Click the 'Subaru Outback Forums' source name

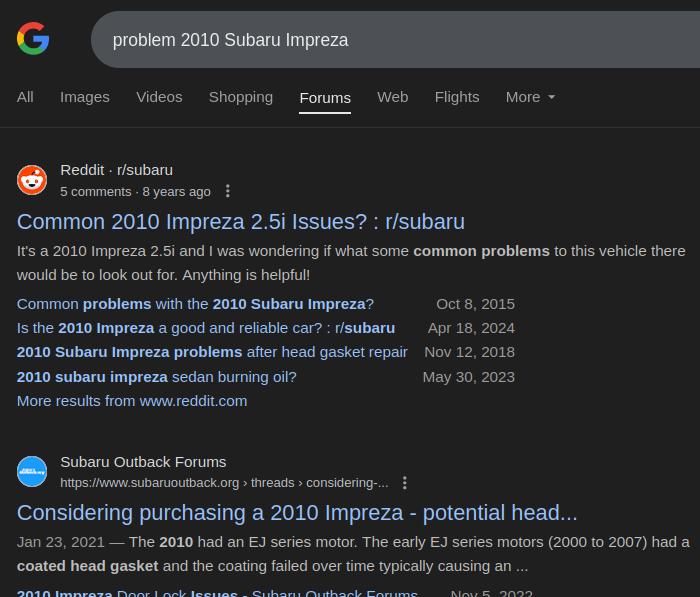[143, 462]
